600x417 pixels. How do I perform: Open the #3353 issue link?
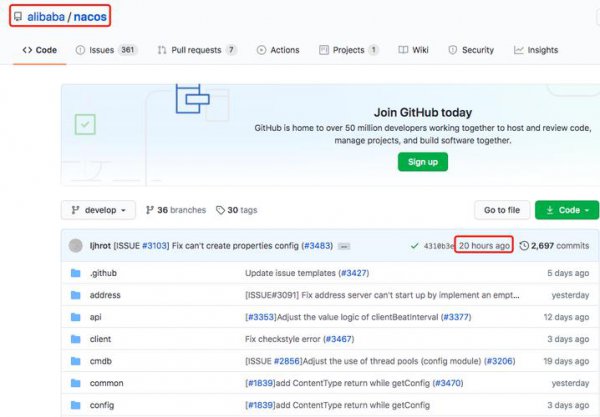point(261,317)
